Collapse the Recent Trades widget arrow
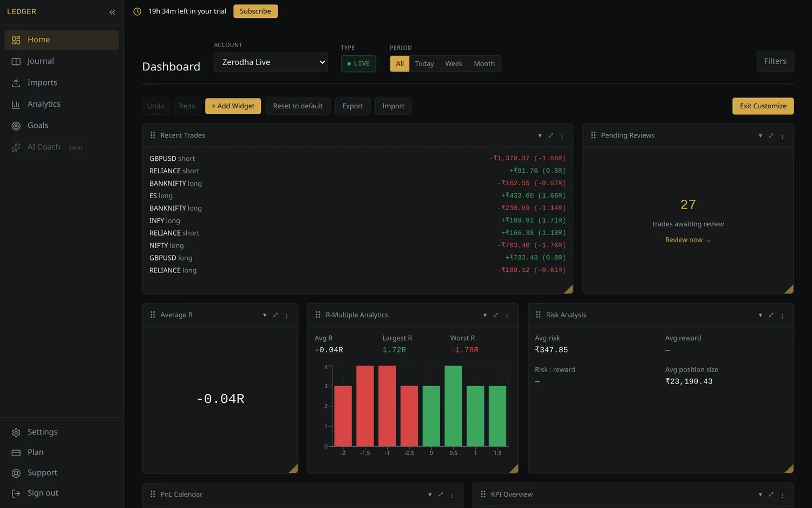Viewport: 812px width, 508px height. click(540, 136)
